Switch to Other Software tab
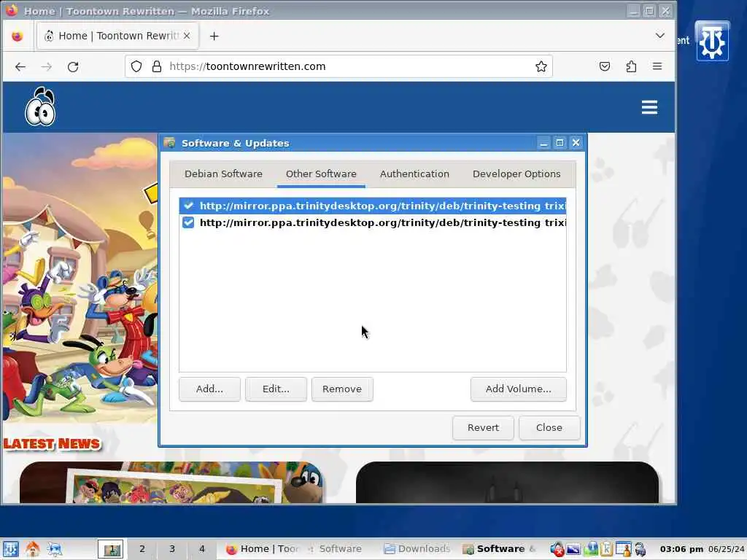 tap(321, 174)
